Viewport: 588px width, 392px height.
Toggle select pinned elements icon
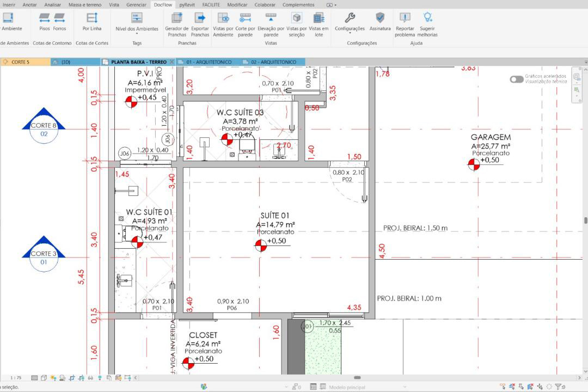pyautogui.click(x=521, y=387)
